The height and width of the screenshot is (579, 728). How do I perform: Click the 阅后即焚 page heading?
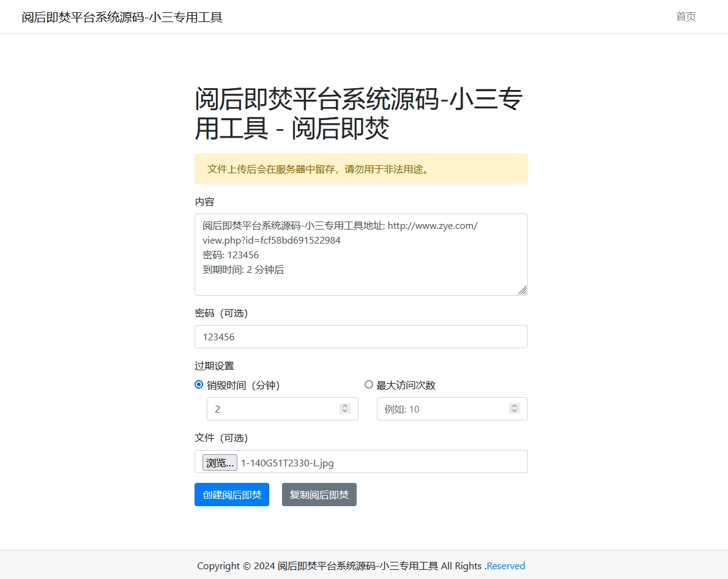tap(361, 113)
